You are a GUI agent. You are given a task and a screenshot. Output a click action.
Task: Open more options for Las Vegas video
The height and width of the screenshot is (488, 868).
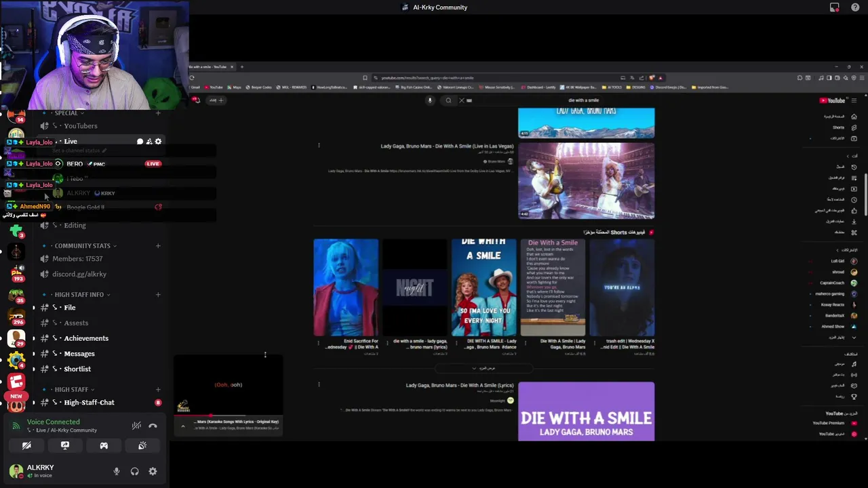pos(319,145)
